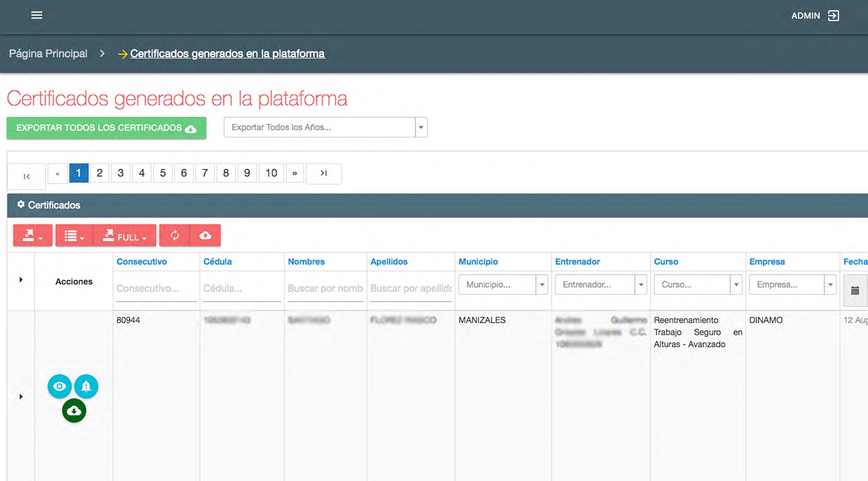Sort by Consecutivo column header
The image size is (868, 481).
142,262
